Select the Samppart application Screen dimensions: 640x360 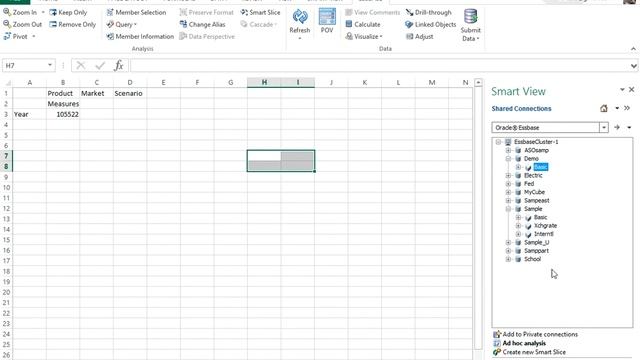tap(536, 251)
